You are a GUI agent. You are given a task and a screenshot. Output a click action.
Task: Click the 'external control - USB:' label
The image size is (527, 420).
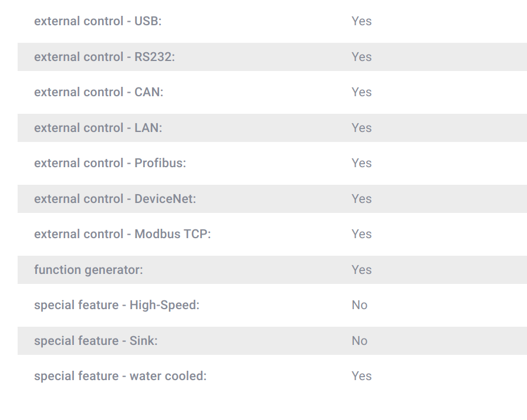98,21
